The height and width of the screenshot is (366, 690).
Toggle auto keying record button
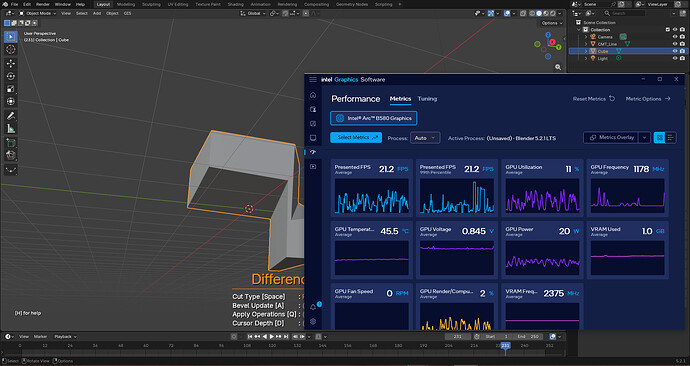tap(234, 337)
